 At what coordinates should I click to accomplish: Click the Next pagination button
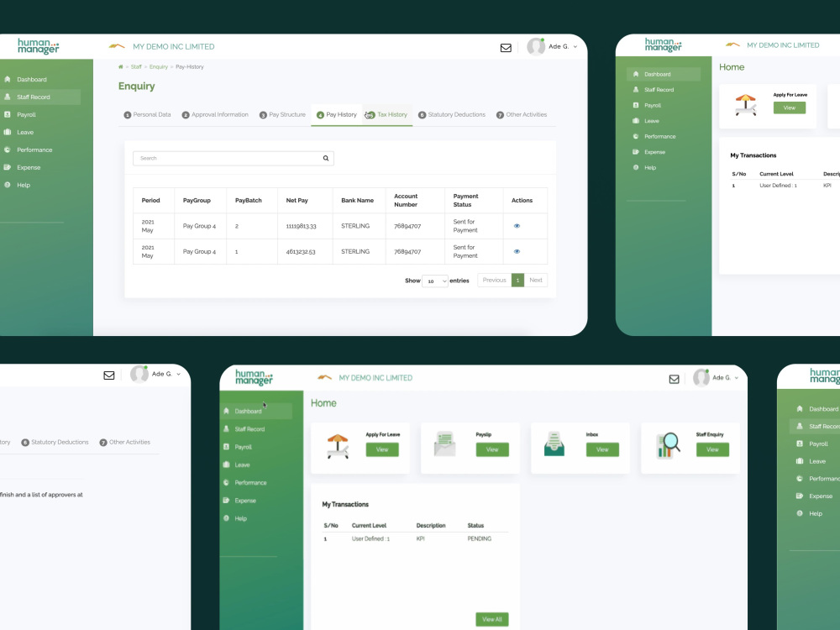pyautogui.click(x=536, y=280)
